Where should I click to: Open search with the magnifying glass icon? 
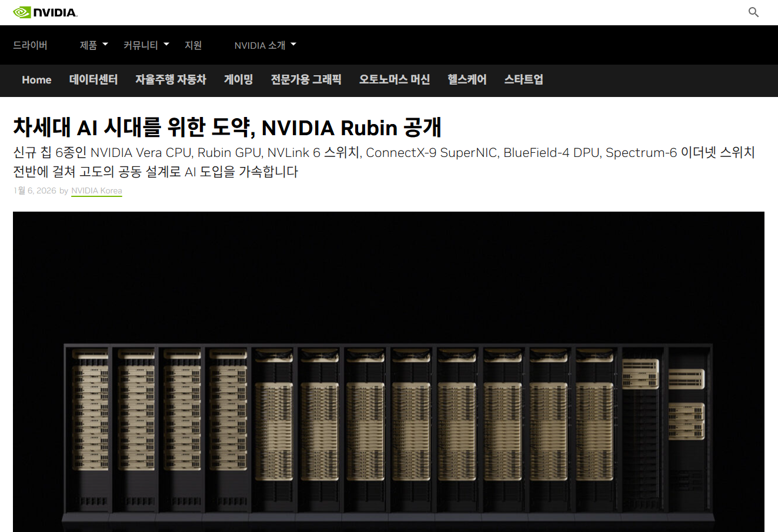(x=753, y=12)
